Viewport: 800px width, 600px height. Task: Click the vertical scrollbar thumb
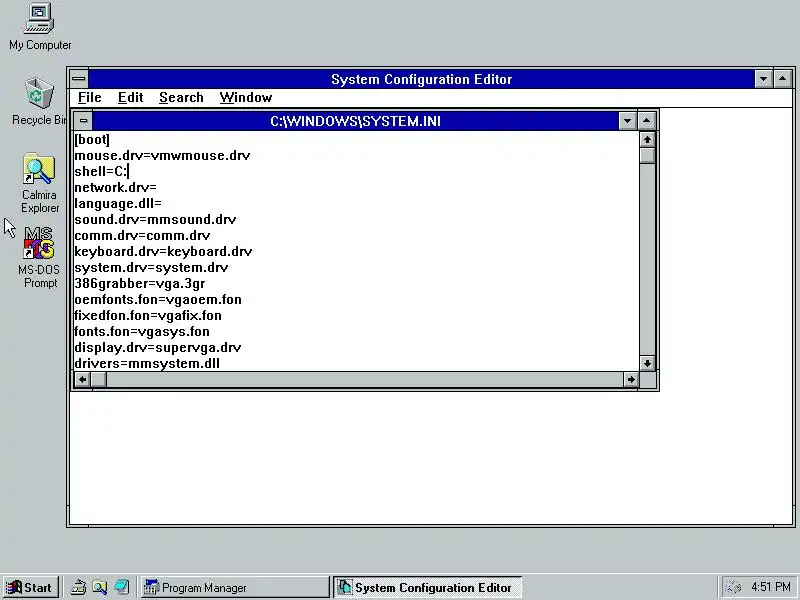pos(647,156)
